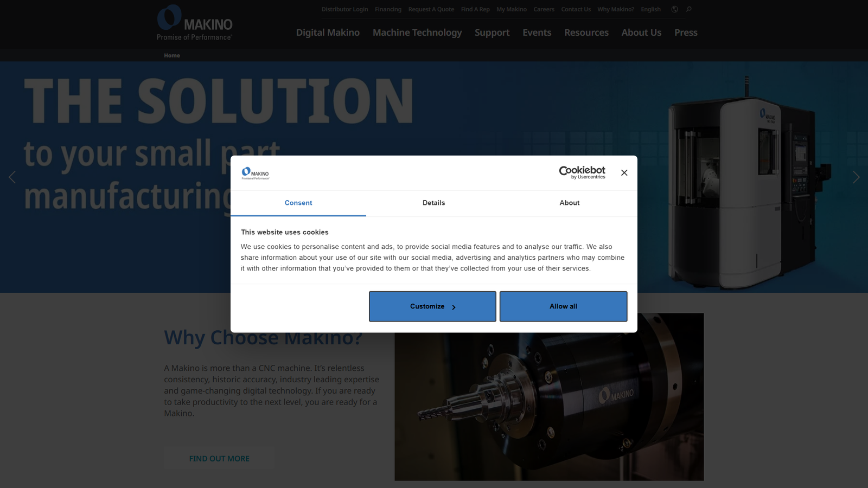Open the Machine Technology menu

point(417,33)
